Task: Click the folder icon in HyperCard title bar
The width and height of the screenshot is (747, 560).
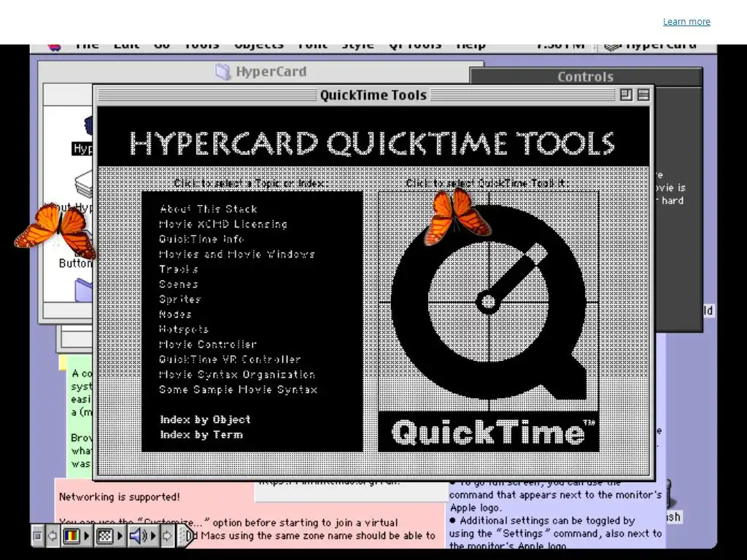Action: coord(222,72)
